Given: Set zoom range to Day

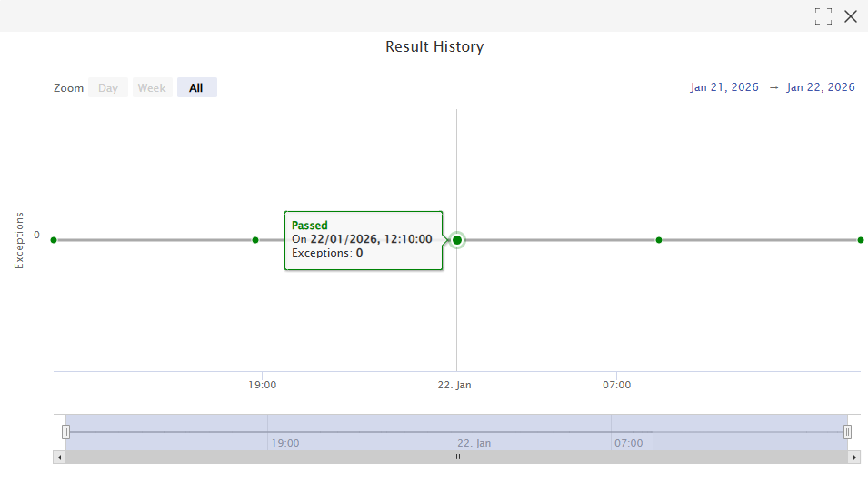Looking at the screenshot, I should (108, 87).
